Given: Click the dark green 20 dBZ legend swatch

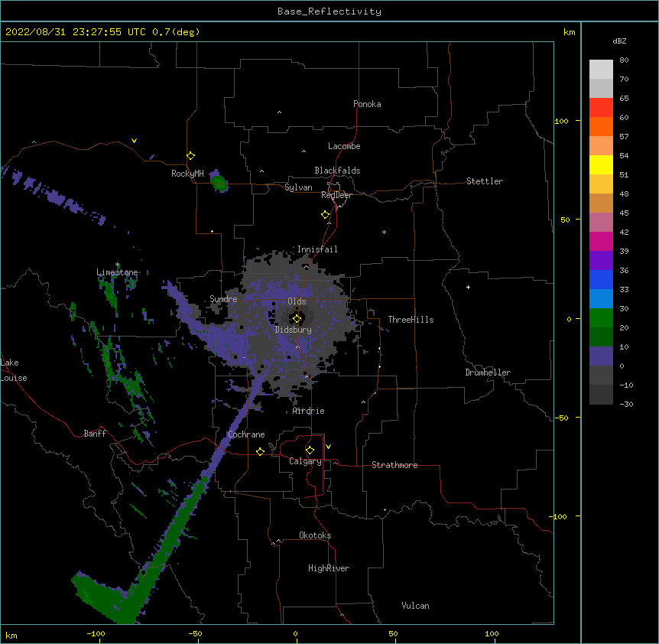Looking at the screenshot, I should tap(601, 337).
